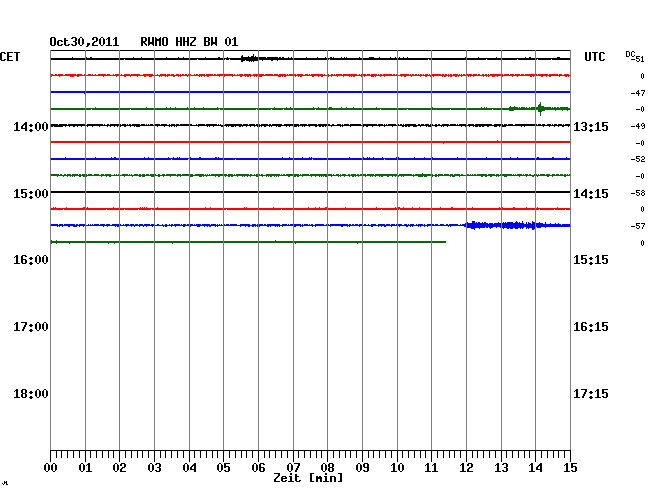The height and width of the screenshot is (494, 650).
Task: Click minute tick label "10"
Action: 397,468
